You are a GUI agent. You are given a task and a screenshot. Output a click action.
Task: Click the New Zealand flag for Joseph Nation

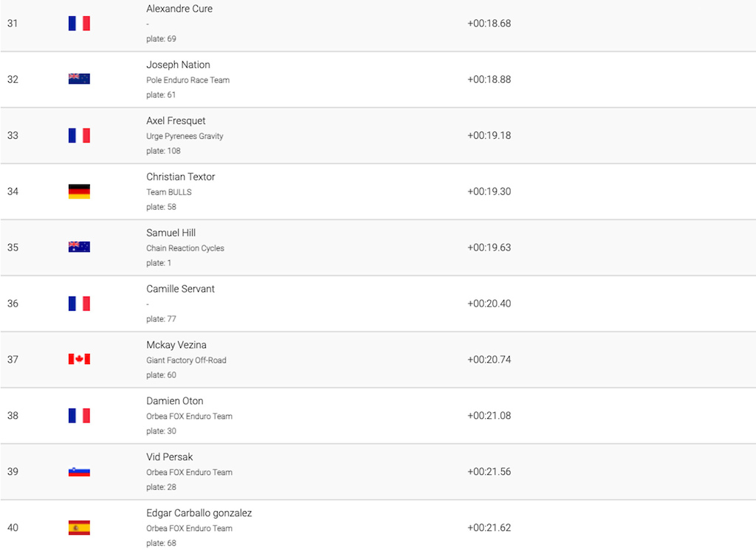click(x=79, y=78)
